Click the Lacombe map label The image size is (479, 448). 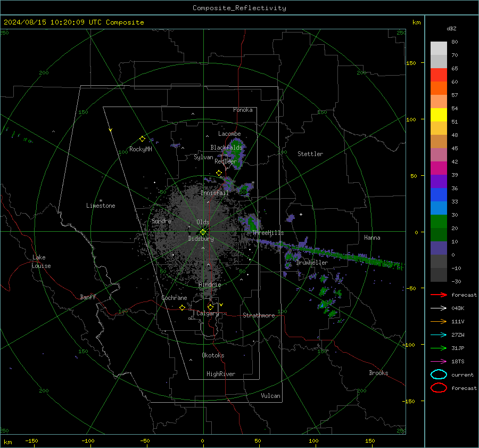click(229, 134)
